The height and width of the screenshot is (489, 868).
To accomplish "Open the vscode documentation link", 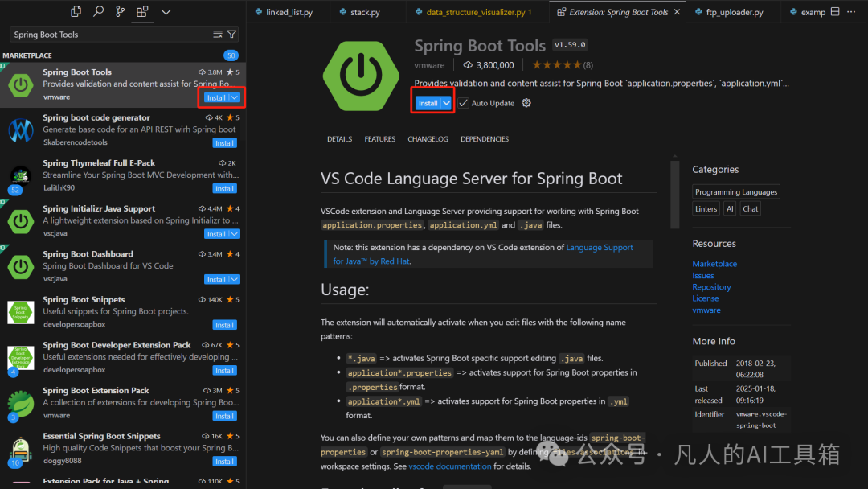I will click(x=449, y=466).
